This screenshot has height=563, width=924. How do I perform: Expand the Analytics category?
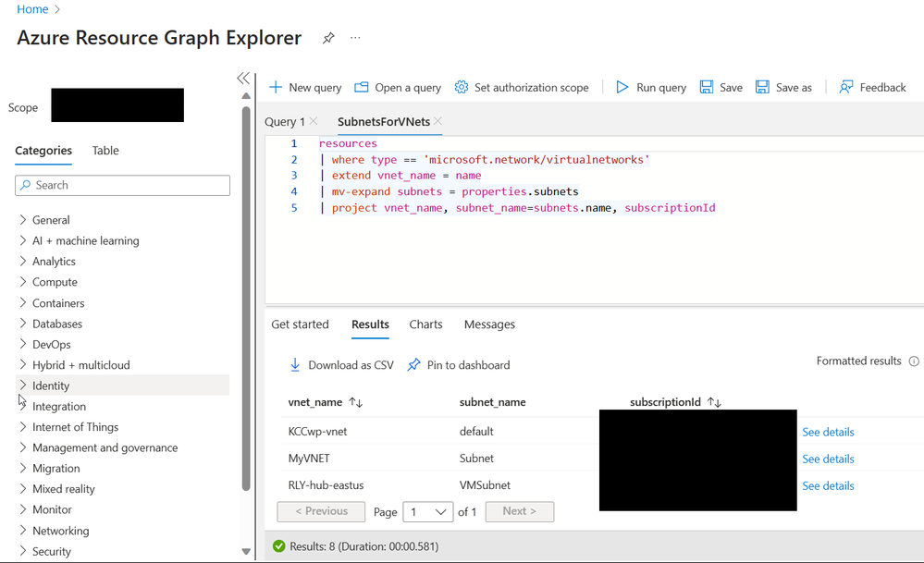point(22,261)
